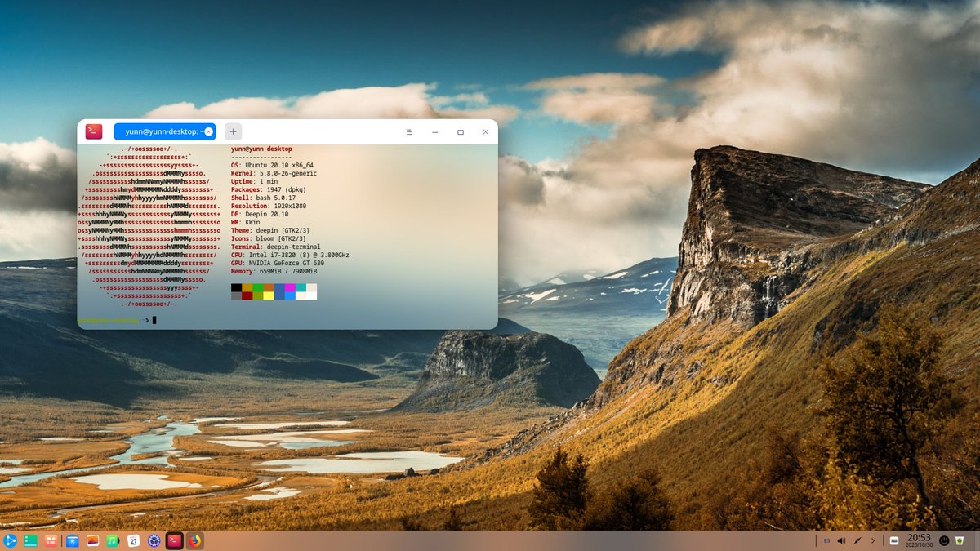The height and width of the screenshot is (551, 980).
Task: Click the terminal app icon in title bar
Action: pos(94,131)
